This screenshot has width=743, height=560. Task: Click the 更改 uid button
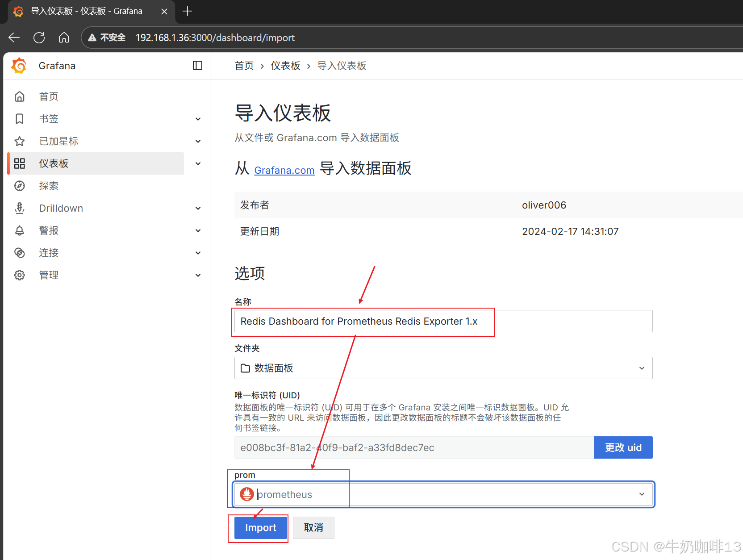(x=623, y=447)
